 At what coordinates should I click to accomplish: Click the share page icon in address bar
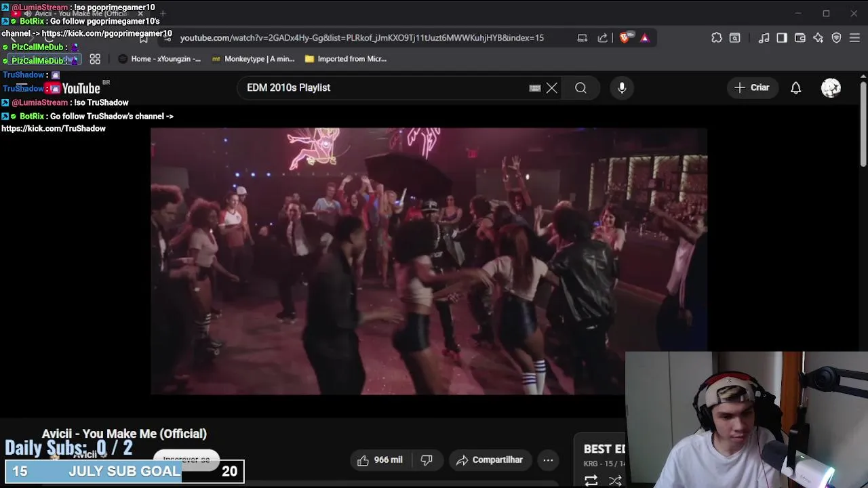(602, 38)
